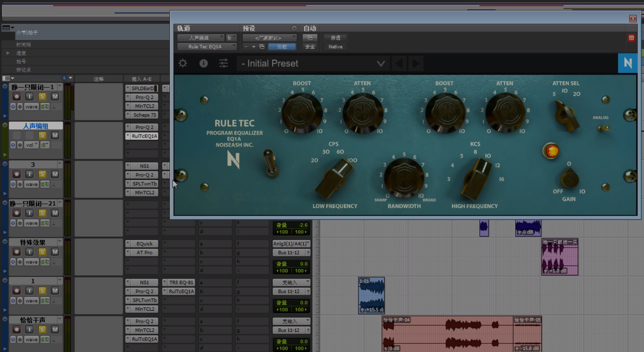
Task: Select the 1-01 audio clip
Action: pyautogui.click(x=371, y=295)
